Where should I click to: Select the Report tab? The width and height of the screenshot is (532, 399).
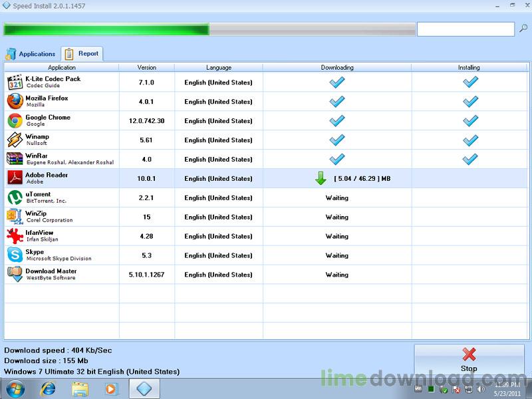(x=82, y=54)
